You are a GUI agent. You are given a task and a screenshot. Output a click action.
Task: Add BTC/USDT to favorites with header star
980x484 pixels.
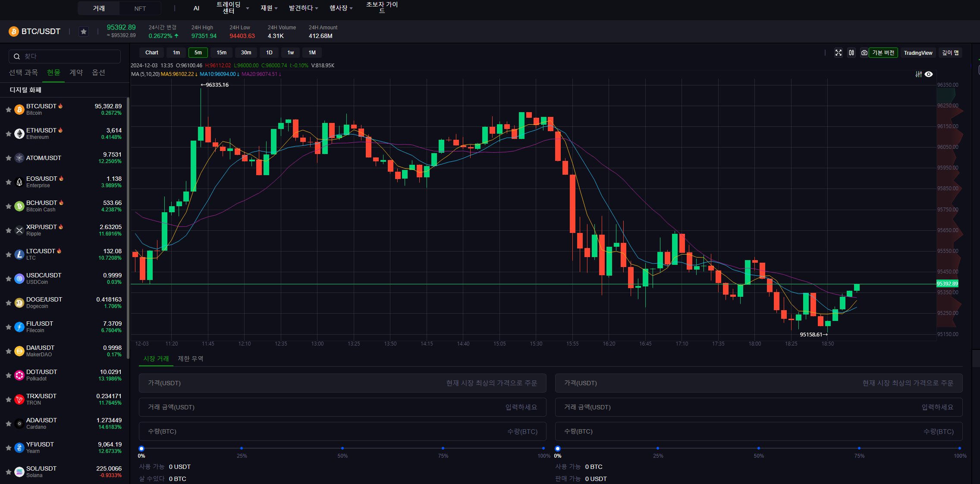tap(84, 31)
